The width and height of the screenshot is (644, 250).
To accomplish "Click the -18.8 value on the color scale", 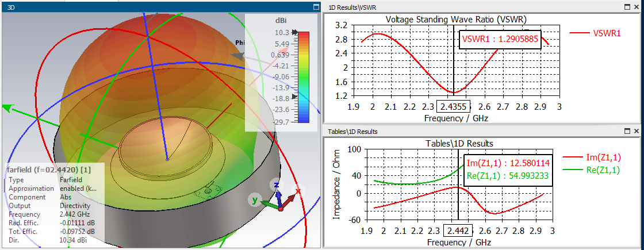I will point(281,98).
